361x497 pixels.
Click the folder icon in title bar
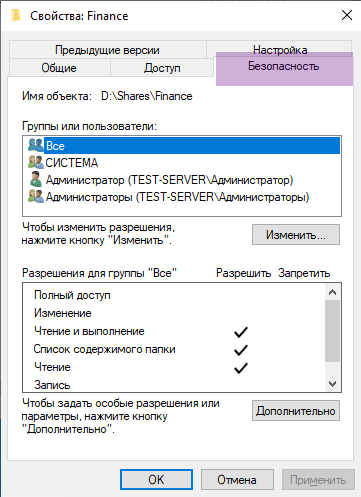[x=15, y=16]
